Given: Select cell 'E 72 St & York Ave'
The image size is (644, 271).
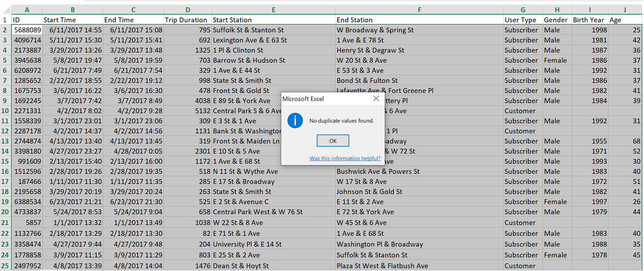Looking at the screenshot, I should (x=419, y=212).
